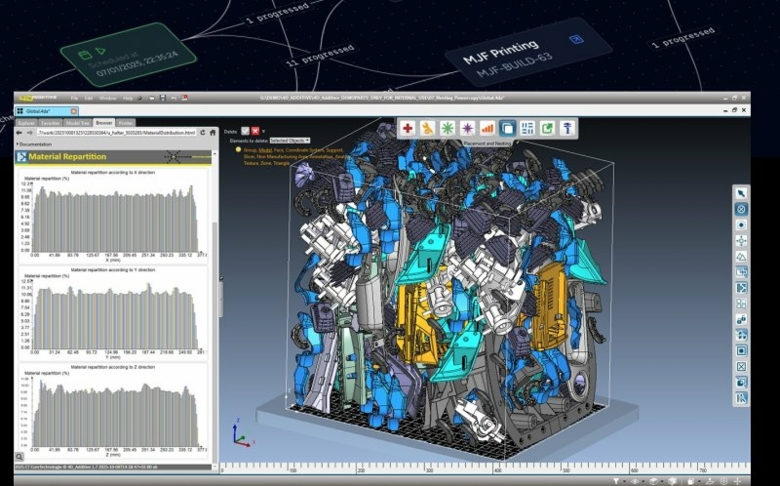The image size is (780, 486).
Task: Click the icon on the MJF Printing card
Action: tap(576, 39)
